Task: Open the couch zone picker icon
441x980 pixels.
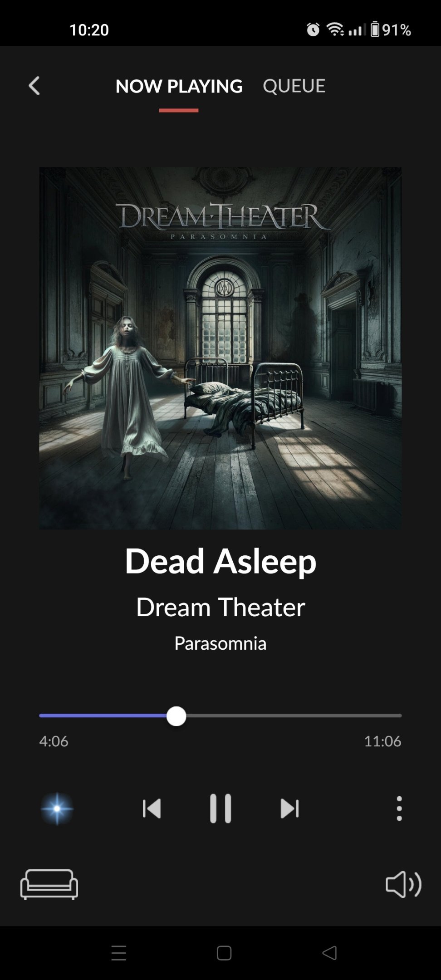Action: pos(49,884)
